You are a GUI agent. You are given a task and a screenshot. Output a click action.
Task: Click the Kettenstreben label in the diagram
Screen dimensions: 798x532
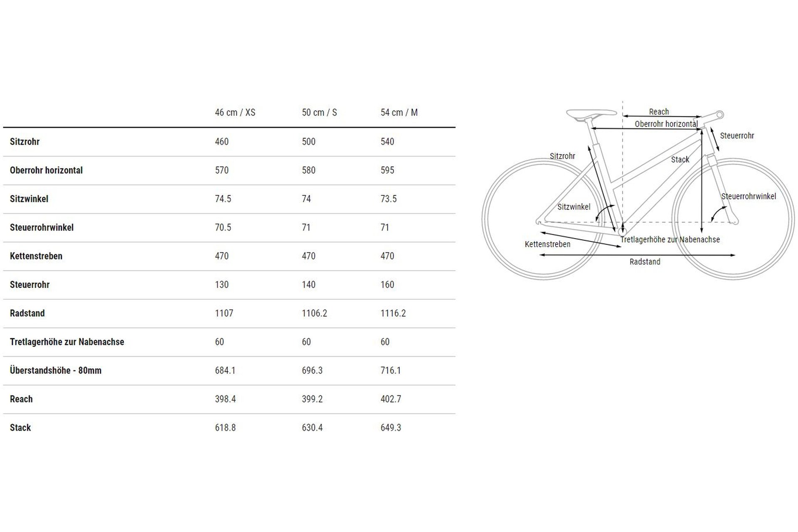click(x=547, y=244)
